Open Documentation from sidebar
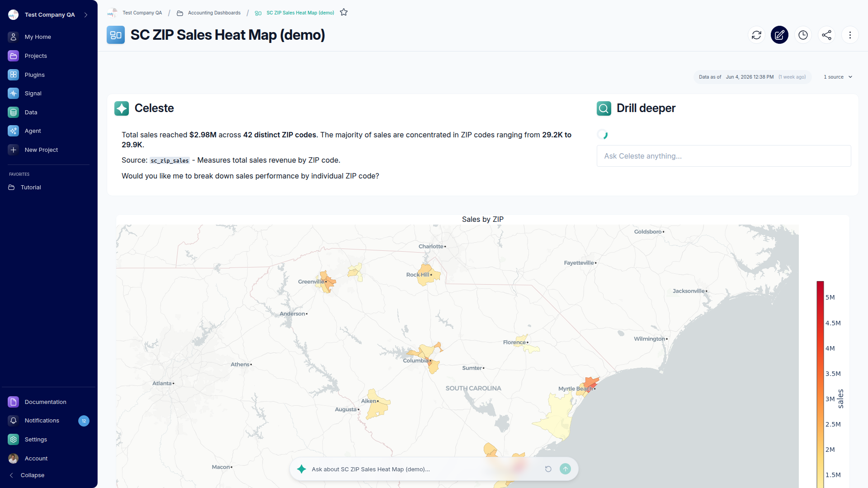The width and height of the screenshot is (868, 488). pyautogui.click(x=48, y=402)
